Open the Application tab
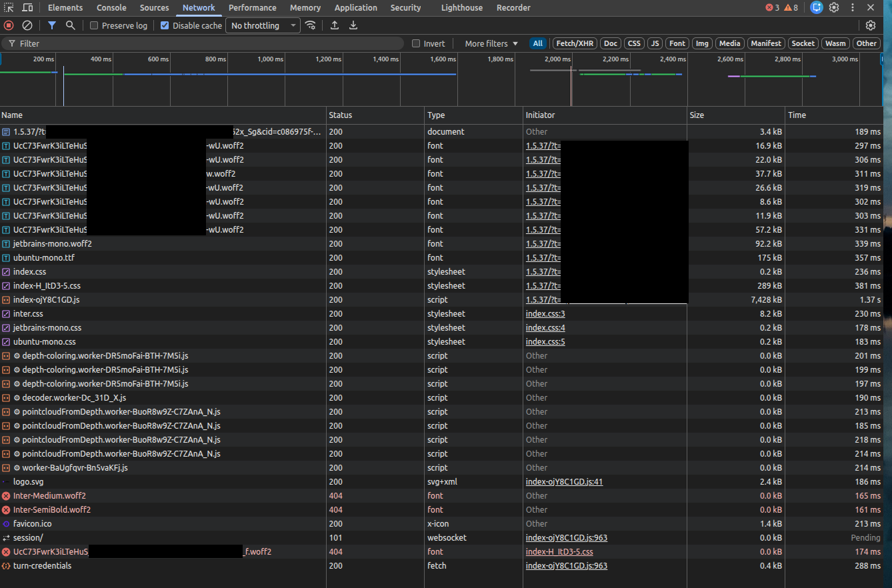This screenshot has height=588, width=892. 355,7
